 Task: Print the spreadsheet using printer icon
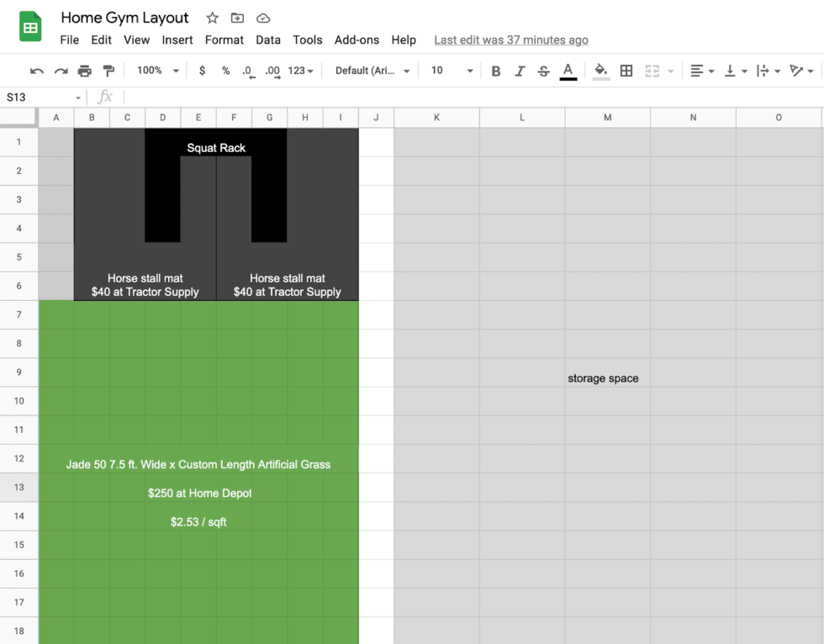click(84, 71)
